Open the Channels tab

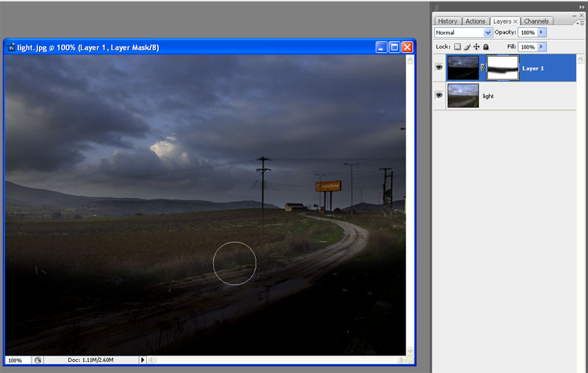click(537, 21)
